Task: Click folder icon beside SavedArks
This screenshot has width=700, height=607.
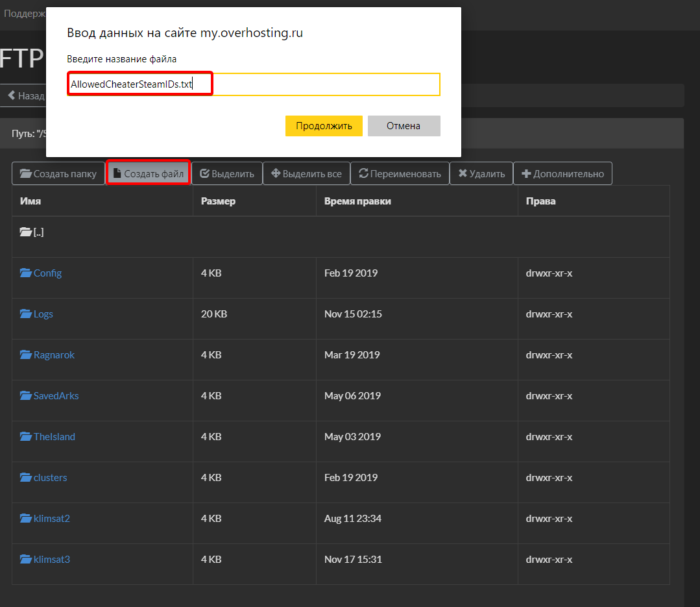Action: pyautogui.click(x=26, y=395)
